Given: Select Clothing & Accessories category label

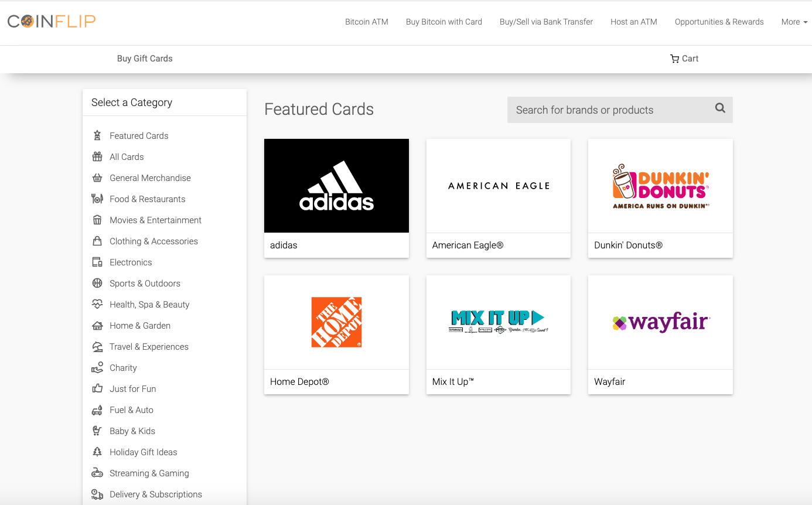Looking at the screenshot, I should (153, 241).
